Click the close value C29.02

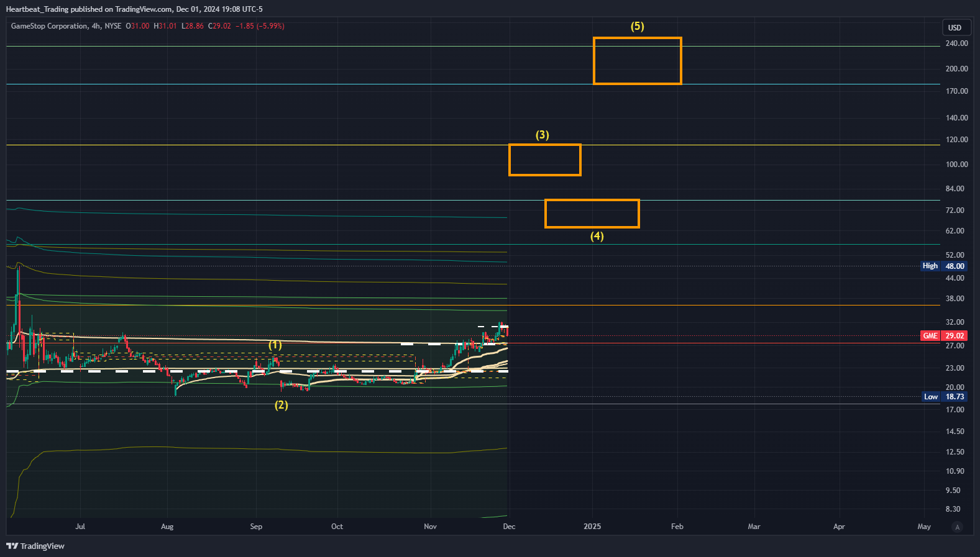(x=219, y=26)
